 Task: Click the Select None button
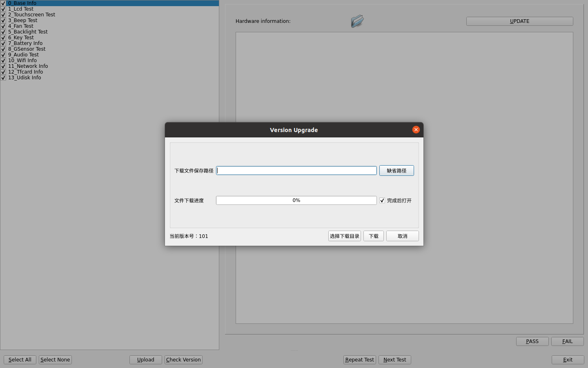(x=55, y=360)
